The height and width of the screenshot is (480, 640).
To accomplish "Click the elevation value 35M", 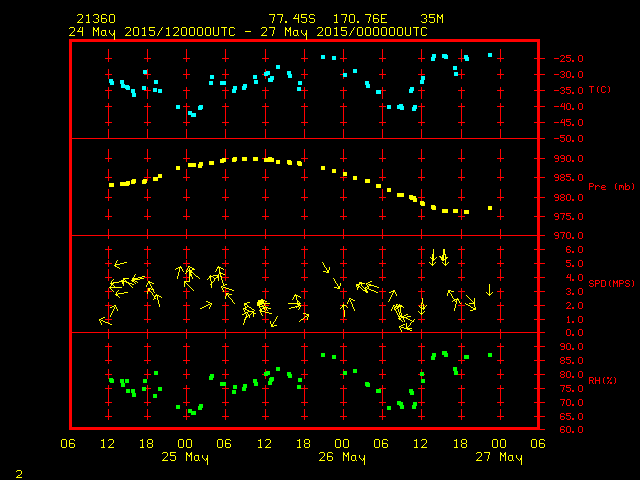I will pyautogui.click(x=432, y=19).
